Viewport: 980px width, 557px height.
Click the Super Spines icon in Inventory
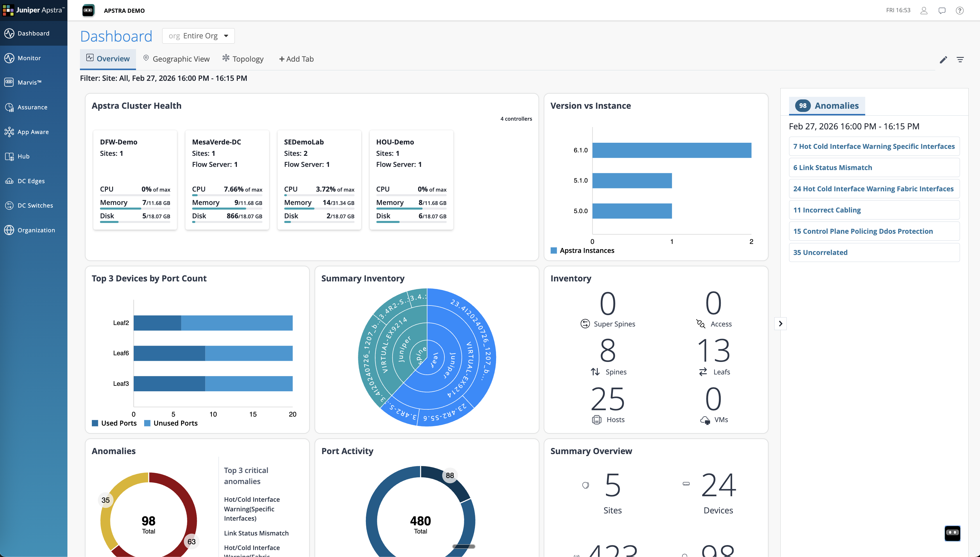pyautogui.click(x=585, y=324)
